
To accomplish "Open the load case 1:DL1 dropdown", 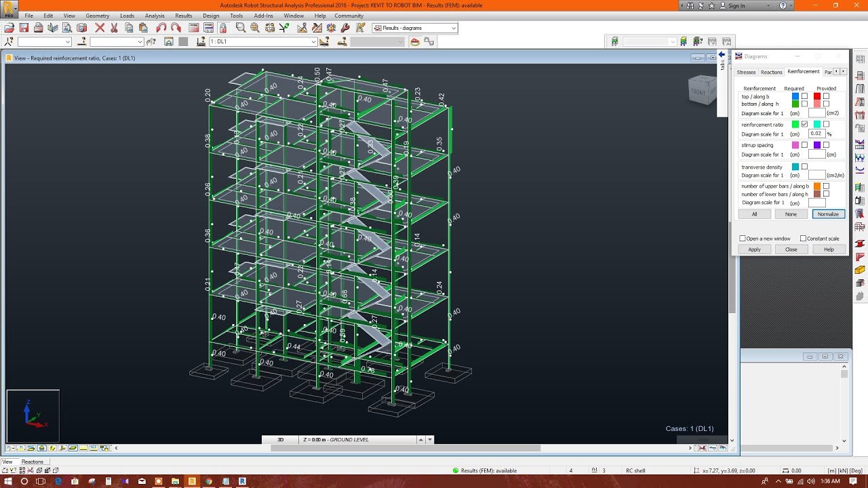I will (313, 41).
